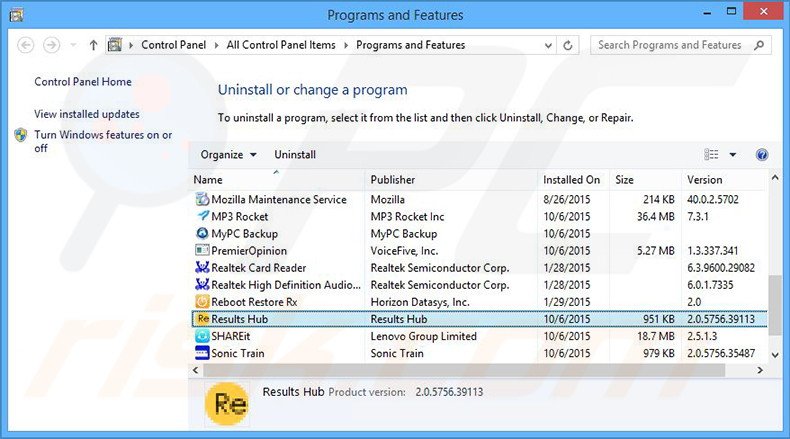Viewport: 790px width, 439px height.
Task: Sort by the Installed On column header
Action: coord(573,179)
